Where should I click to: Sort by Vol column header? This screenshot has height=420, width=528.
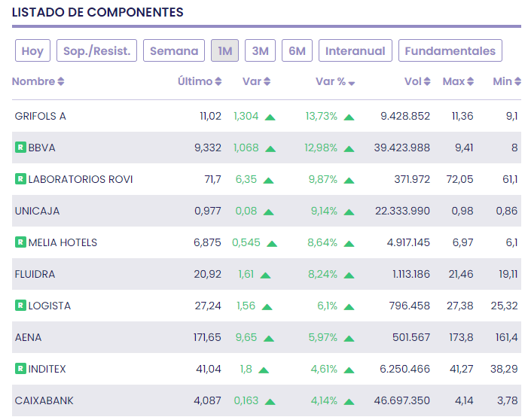[417, 81]
